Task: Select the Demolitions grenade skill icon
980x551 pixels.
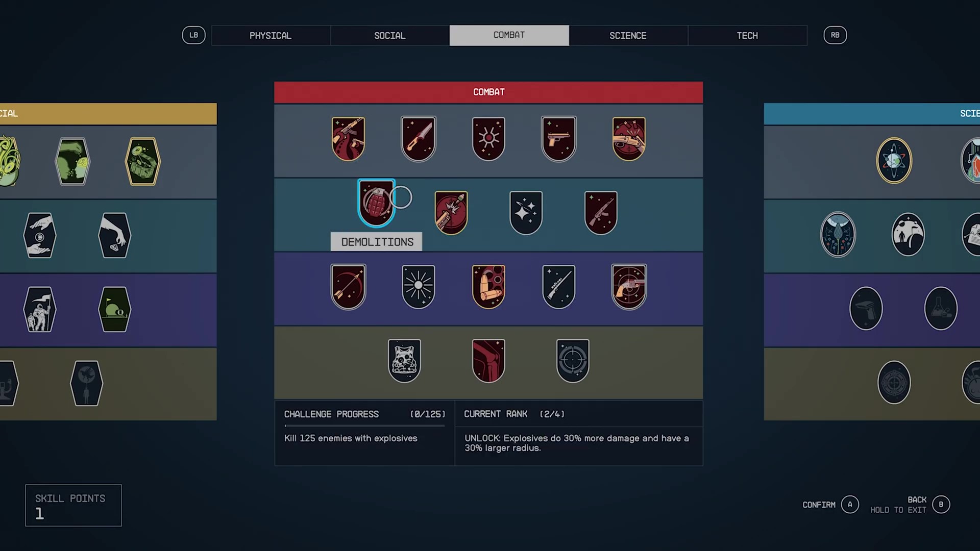Action: pos(376,203)
